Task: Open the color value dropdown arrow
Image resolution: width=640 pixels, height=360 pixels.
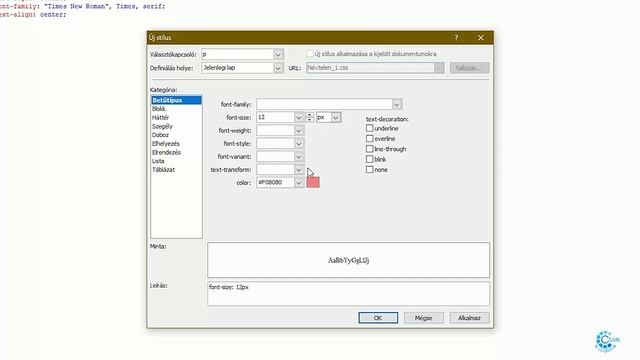Action: coord(299,182)
